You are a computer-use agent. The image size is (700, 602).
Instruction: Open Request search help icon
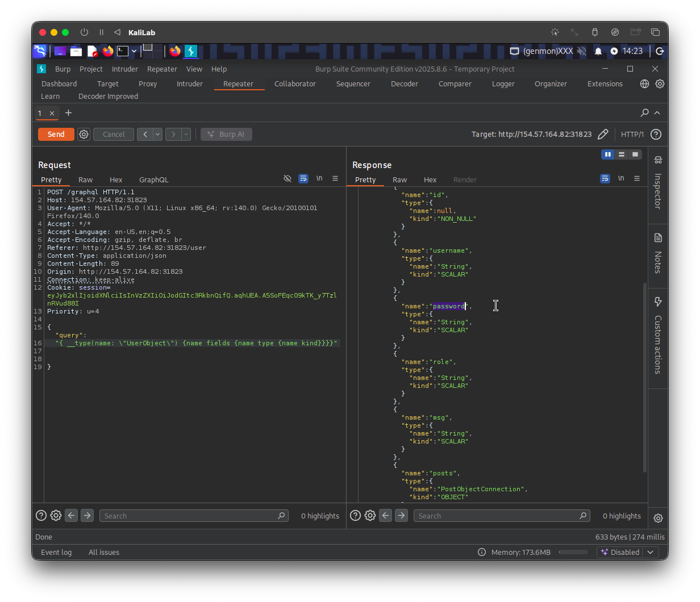click(x=41, y=516)
